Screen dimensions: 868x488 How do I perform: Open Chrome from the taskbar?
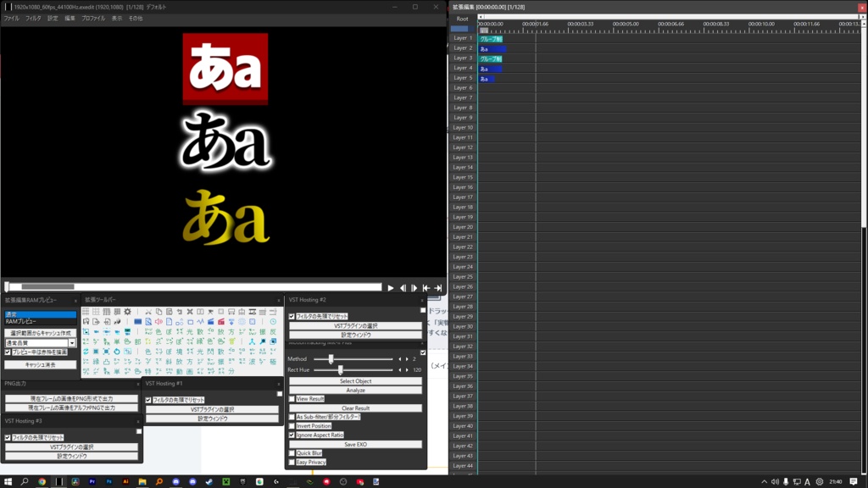pyautogui.click(x=42, y=481)
